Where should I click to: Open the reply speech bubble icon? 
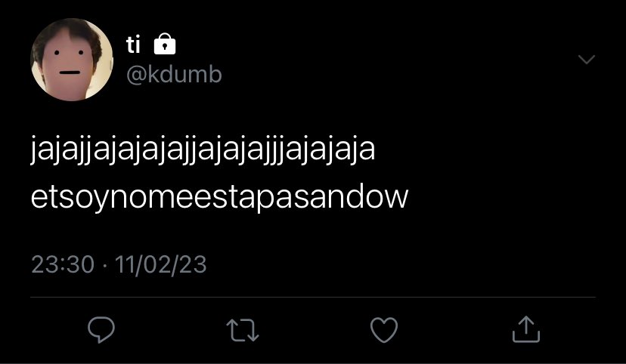101,330
